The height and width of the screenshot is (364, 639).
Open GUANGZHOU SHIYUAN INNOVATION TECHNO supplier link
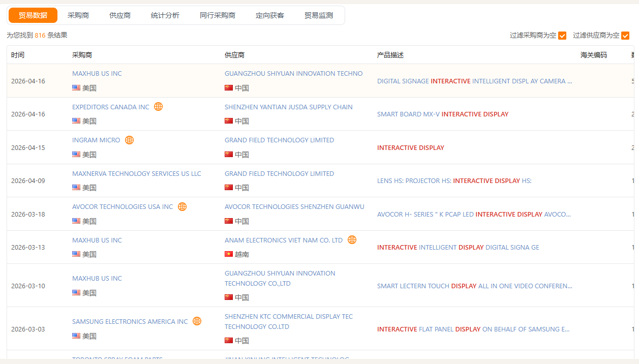tap(294, 74)
